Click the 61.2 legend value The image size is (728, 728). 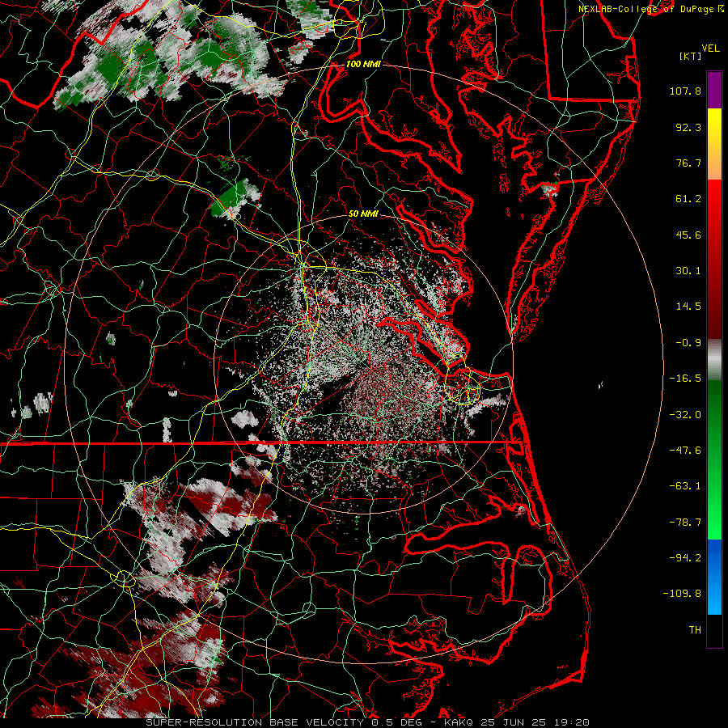tap(688, 199)
